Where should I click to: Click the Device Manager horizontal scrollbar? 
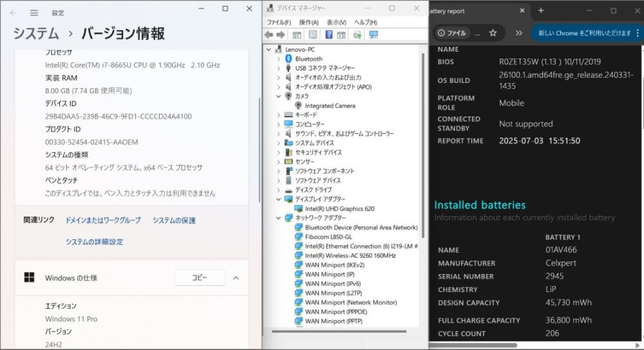339,331
